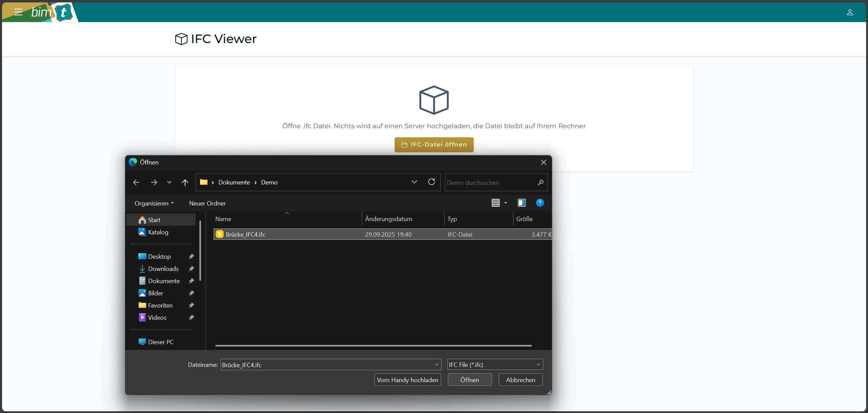Click the Dateiname input field
This screenshot has height=413, width=868.
[x=327, y=365]
